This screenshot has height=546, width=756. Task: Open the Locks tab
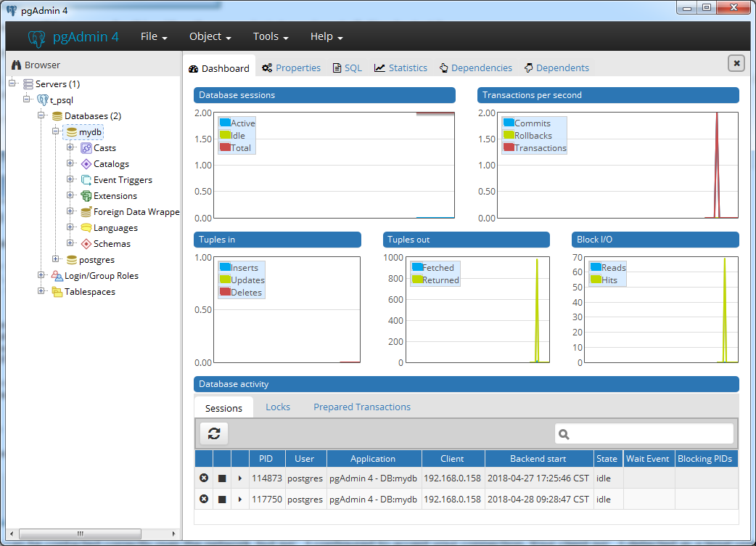pos(278,407)
